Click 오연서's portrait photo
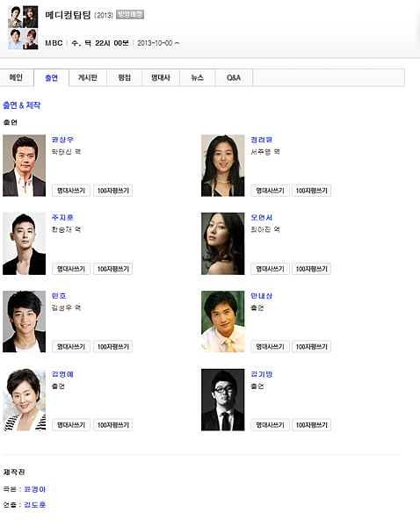 click(223, 243)
